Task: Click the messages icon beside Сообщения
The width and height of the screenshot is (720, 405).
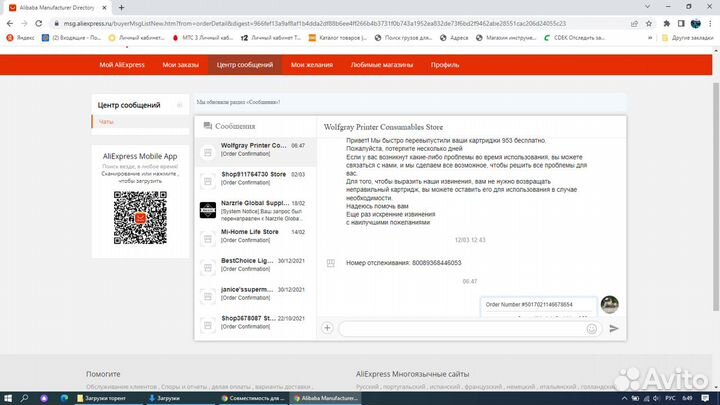Action: 208,126
